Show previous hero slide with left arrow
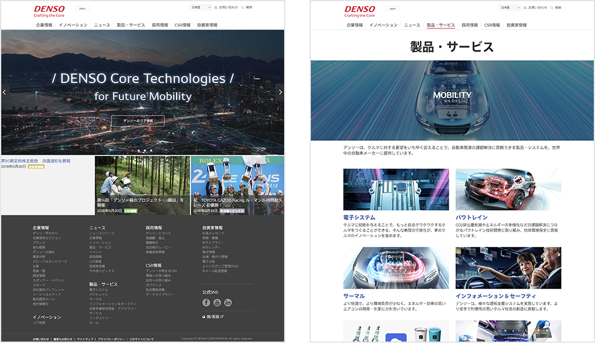Viewport: 595px width, 364px height. [x=4, y=92]
